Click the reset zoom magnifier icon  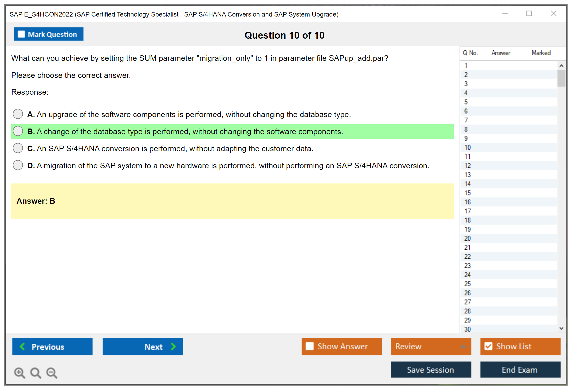coord(36,373)
